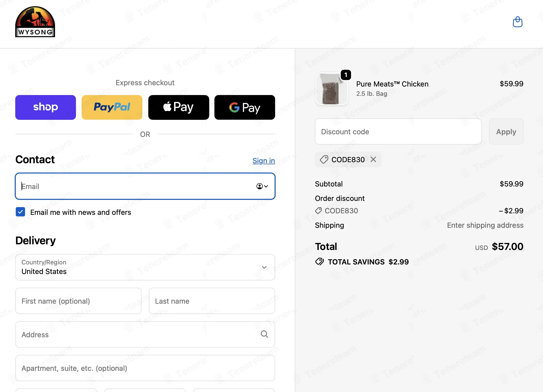Click the Pure Meats™ Chicken product name

tap(392, 84)
